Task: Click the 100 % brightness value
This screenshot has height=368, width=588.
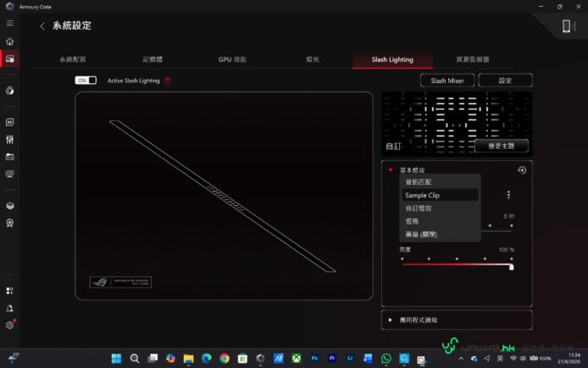Action: pyautogui.click(x=507, y=250)
